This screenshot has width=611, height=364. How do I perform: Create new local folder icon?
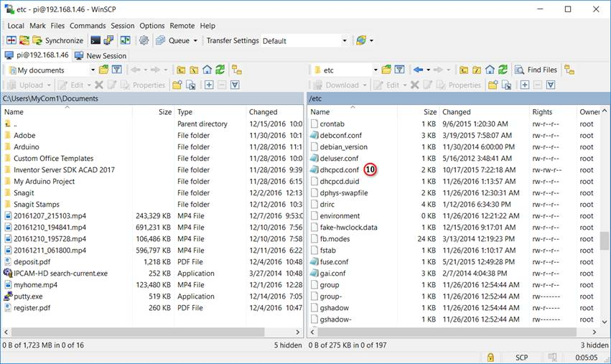click(x=177, y=85)
